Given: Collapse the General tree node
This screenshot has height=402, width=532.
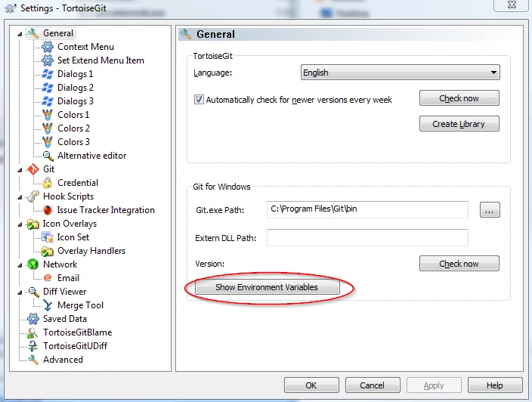Looking at the screenshot, I should click(x=20, y=34).
